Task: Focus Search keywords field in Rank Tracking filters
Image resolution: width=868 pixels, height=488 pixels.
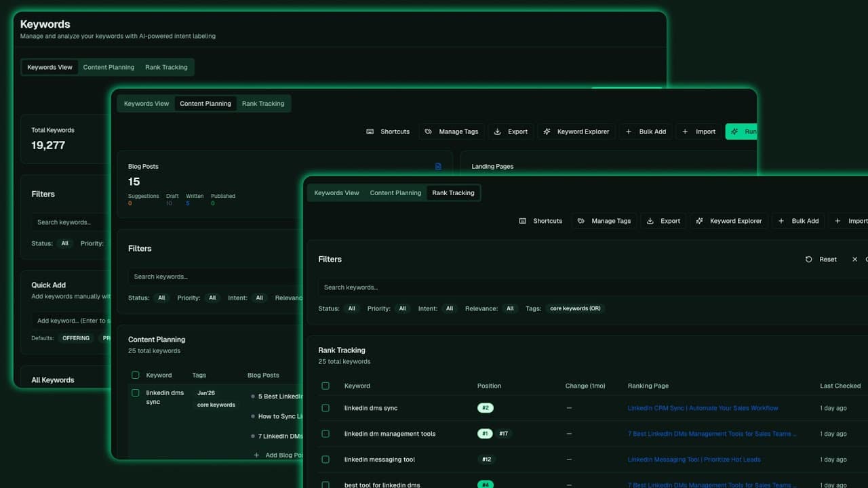Action: coord(593,287)
